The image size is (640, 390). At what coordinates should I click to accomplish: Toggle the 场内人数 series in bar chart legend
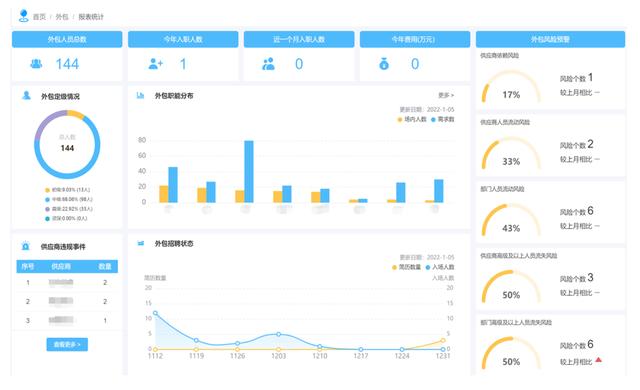[x=412, y=119]
